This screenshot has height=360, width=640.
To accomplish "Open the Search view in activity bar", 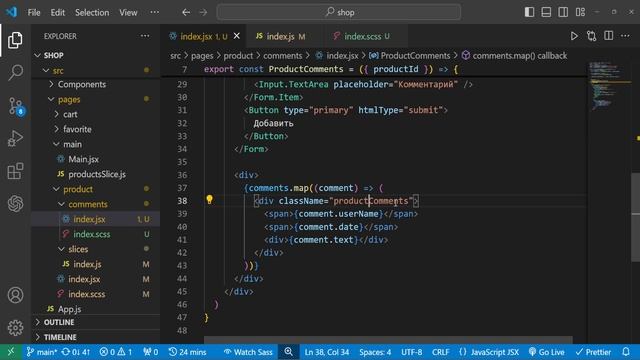I will 15,72.
